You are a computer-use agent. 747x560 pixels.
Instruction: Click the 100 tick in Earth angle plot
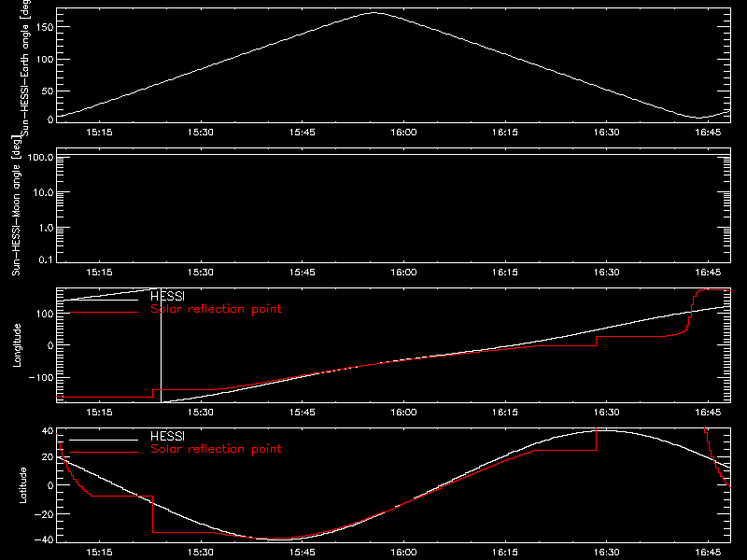(x=44, y=60)
